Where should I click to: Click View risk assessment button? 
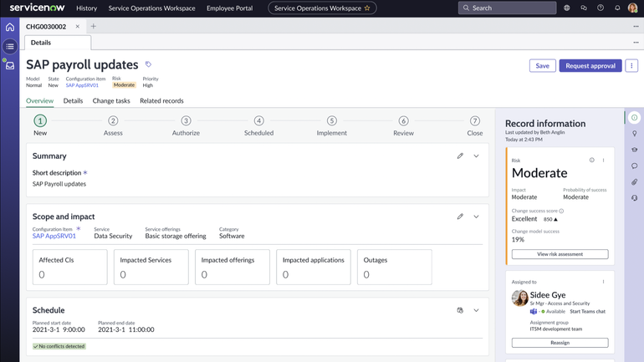pos(560,254)
